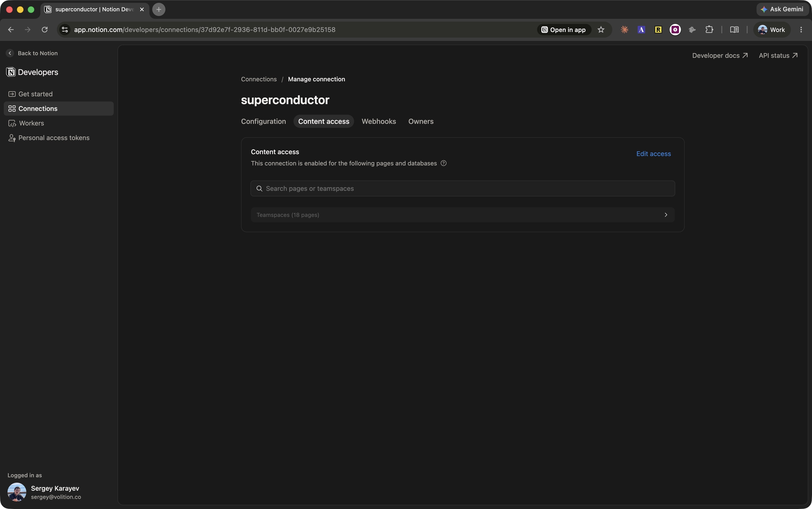Open Personal access tokens
812x509 pixels.
(59, 138)
